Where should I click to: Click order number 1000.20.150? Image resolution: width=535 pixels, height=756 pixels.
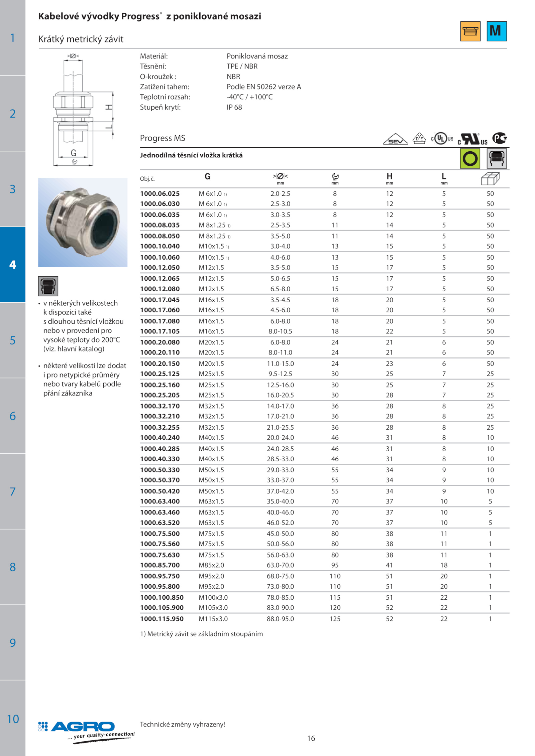[160, 364]
